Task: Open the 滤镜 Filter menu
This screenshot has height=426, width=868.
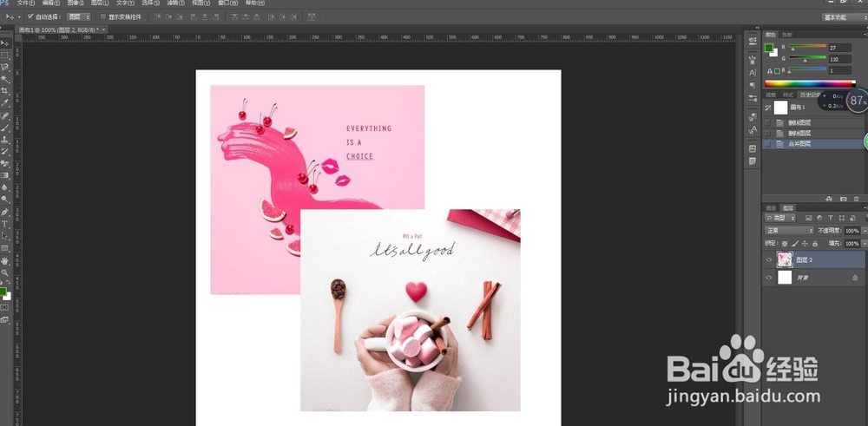Action: [176, 3]
